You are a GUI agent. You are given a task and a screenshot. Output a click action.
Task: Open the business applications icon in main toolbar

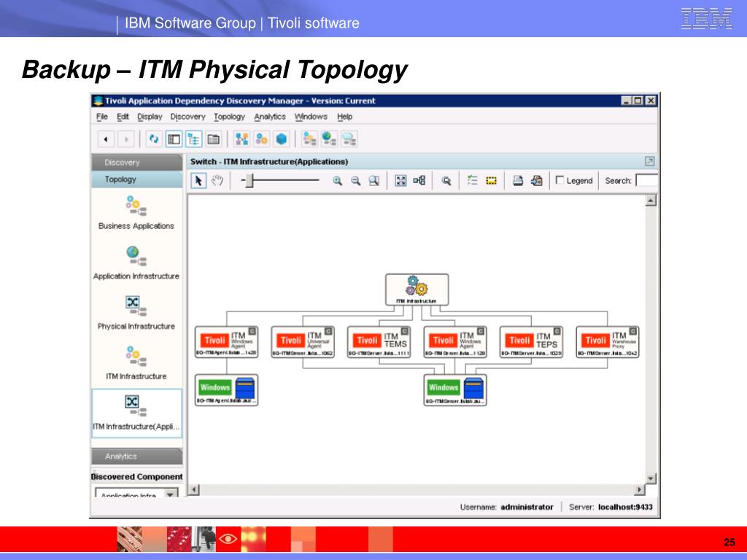(262, 139)
